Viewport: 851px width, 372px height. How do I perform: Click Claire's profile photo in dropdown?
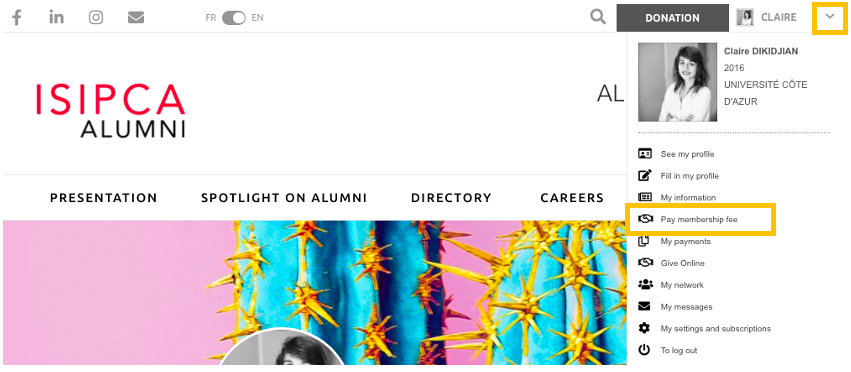677,82
